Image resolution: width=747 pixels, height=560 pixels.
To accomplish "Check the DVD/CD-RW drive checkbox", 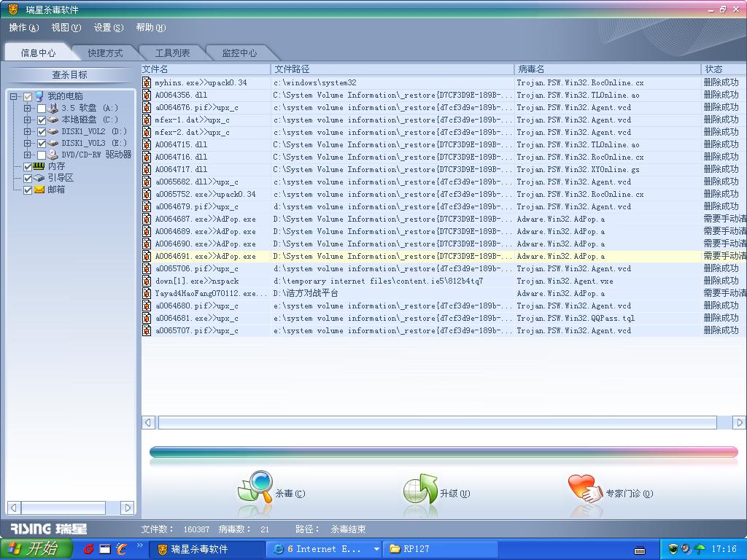I will coord(42,155).
